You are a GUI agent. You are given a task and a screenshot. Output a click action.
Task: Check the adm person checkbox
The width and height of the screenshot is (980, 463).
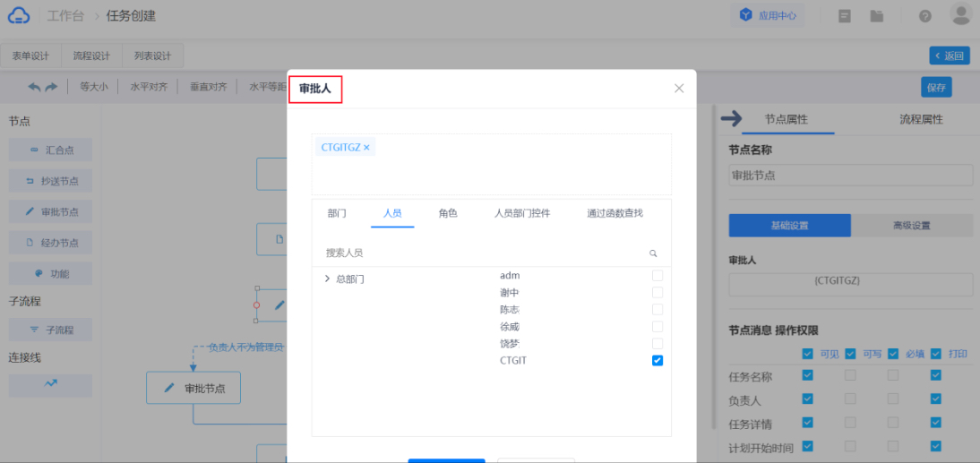pos(658,275)
